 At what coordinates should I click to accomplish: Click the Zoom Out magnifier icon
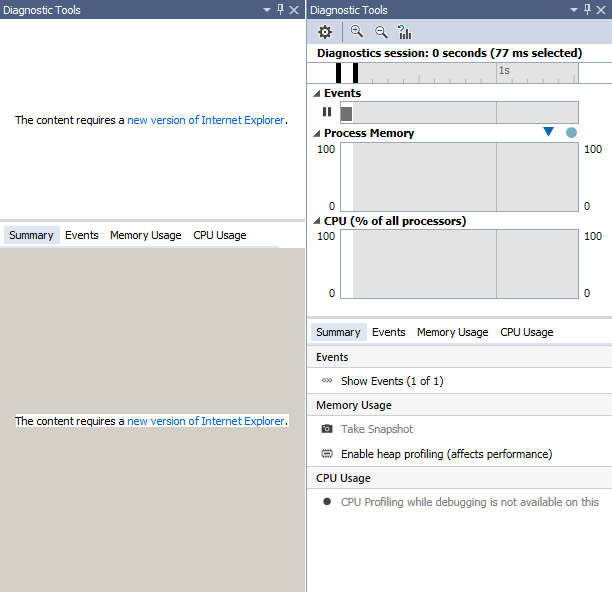click(x=381, y=32)
